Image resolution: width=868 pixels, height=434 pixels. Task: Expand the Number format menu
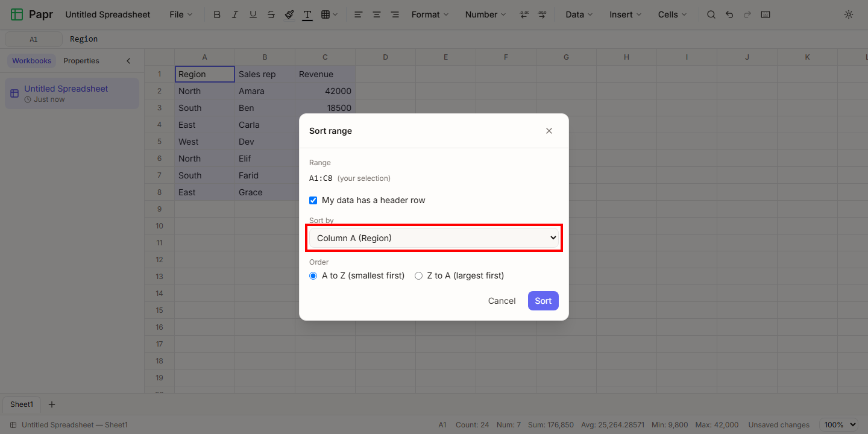coord(485,14)
